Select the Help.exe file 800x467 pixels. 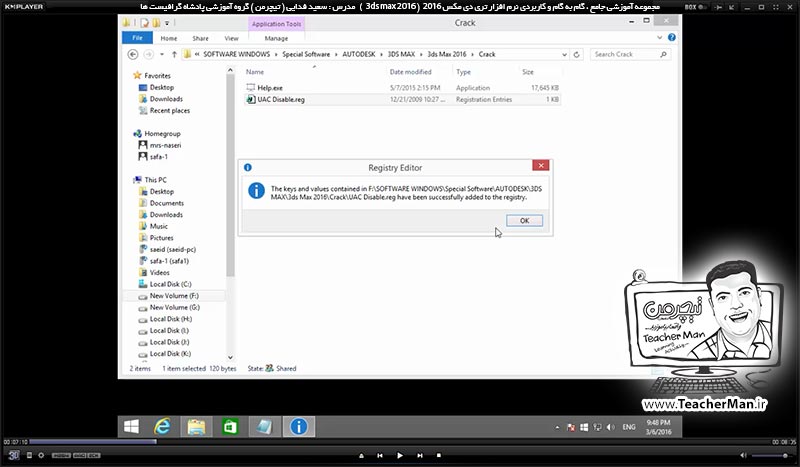coord(270,88)
